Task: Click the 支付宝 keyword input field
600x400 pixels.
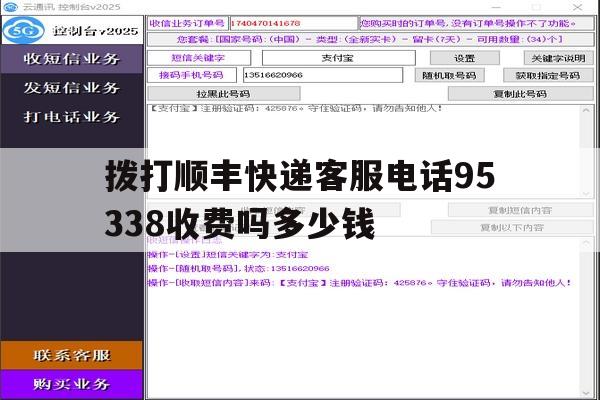Action: pyautogui.click(x=338, y=58)
